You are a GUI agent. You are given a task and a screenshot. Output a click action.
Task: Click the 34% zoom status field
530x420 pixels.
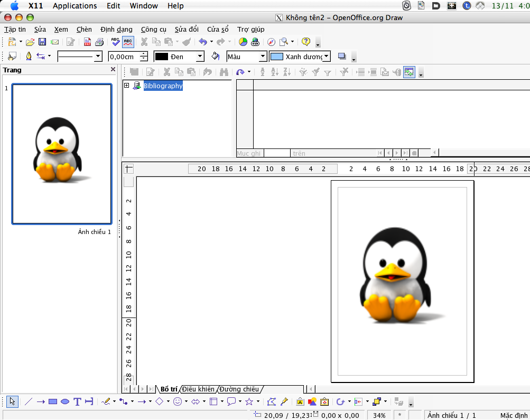coord(379,415)
